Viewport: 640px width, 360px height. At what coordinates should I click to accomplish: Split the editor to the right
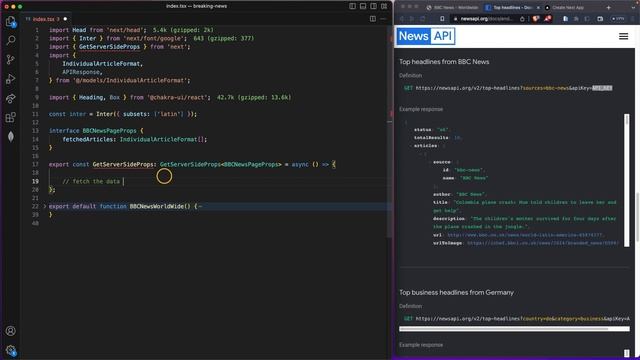[x=373, y=19]
